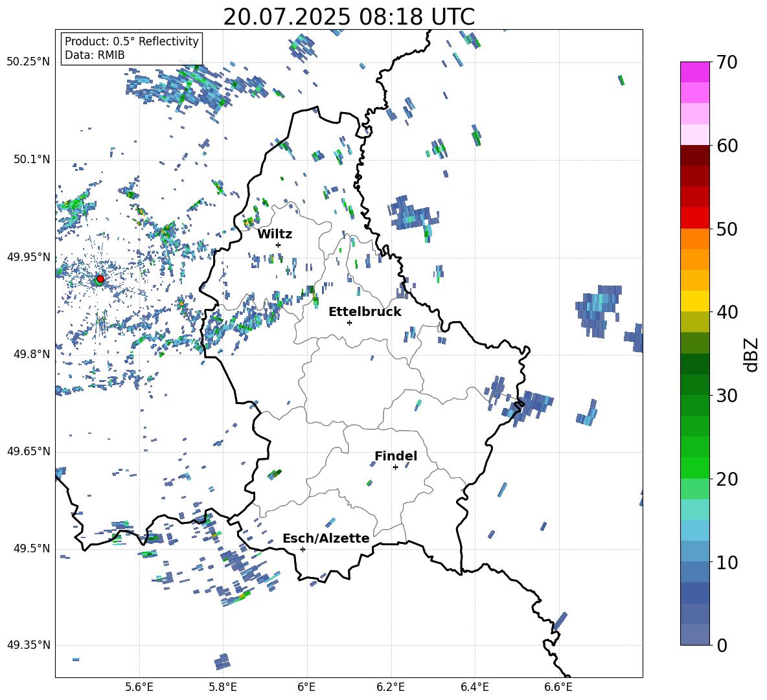Click the 'Data: RMIB' label
This screenshot has height=700, width=767.
(95, 55)
